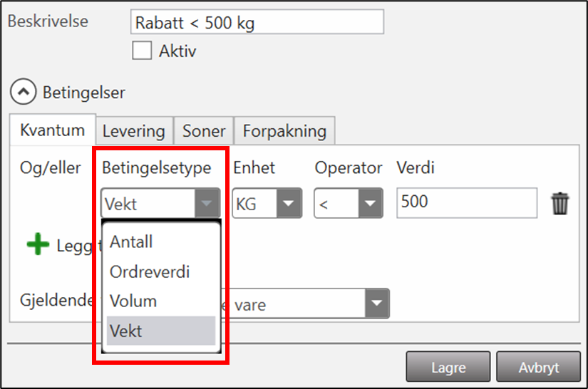The image size is (588, 389).
Task: Enable the Aktiv checkbox
Action: [143, 51]
